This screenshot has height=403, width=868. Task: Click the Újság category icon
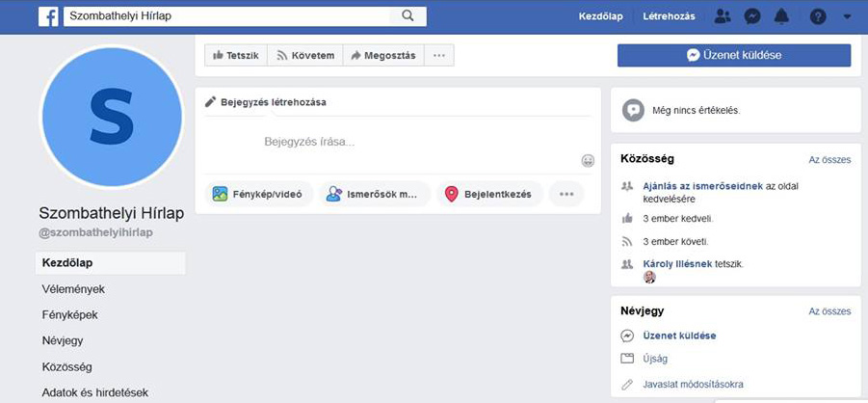(x=627, y=359)
